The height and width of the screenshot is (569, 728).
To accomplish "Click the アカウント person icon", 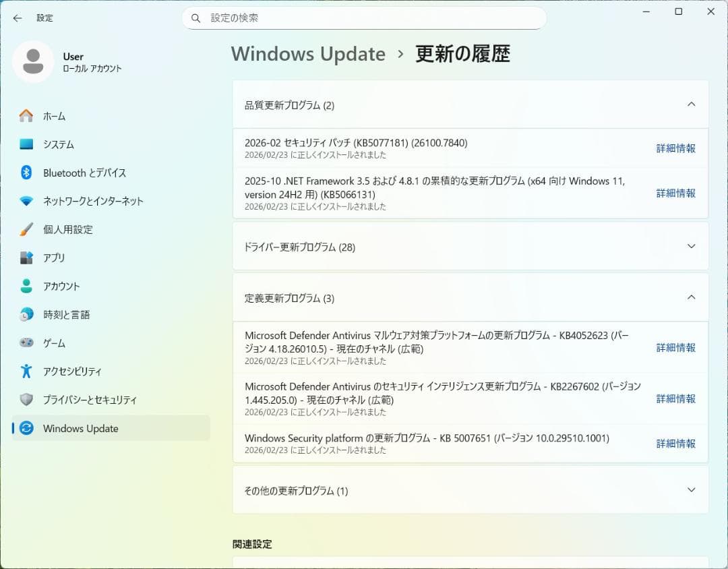I will (x=26, y=286).
